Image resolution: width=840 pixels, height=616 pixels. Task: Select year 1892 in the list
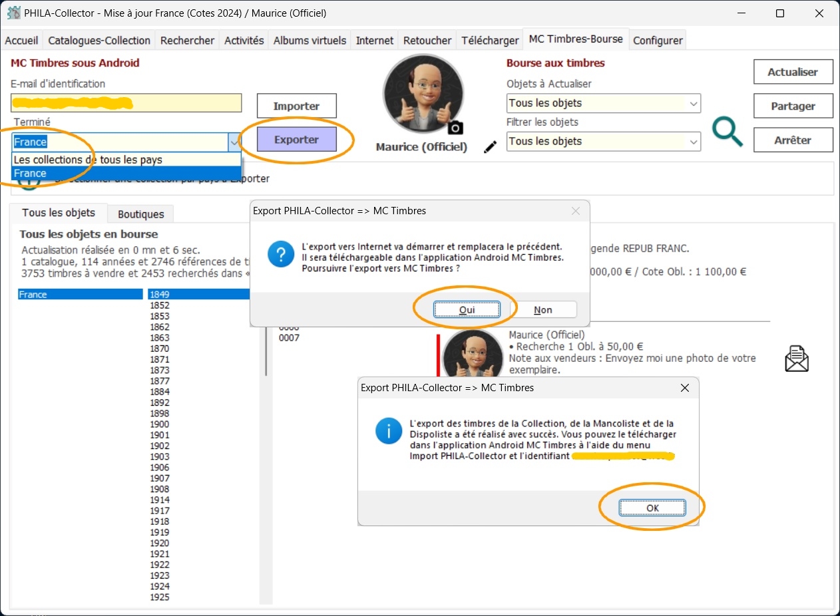(x=160, y=402)
